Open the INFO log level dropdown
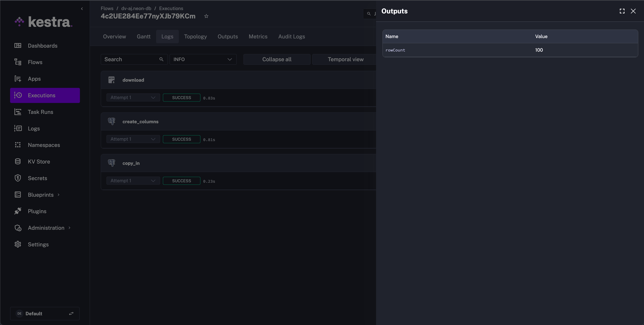The height and width of the screenshot is (325, 644). 203,60
